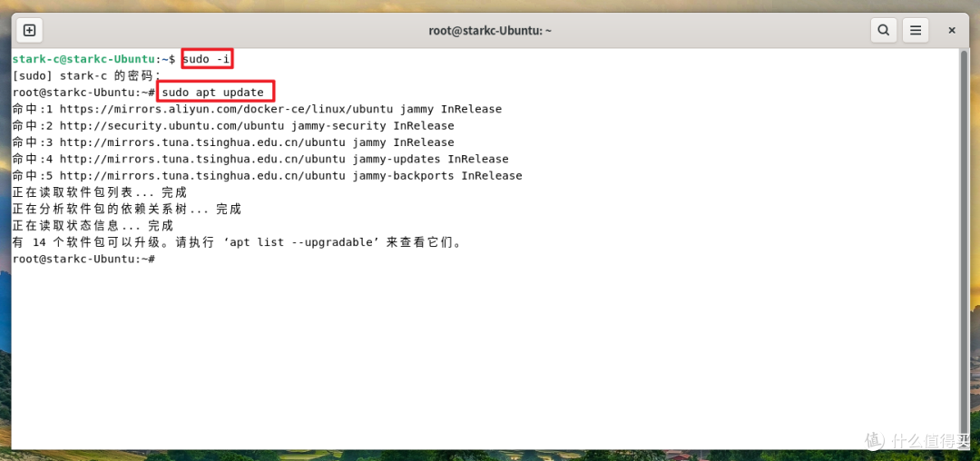Close the terminal window
The width and height of the screenshot is (980, 461).
click(952, 30)
